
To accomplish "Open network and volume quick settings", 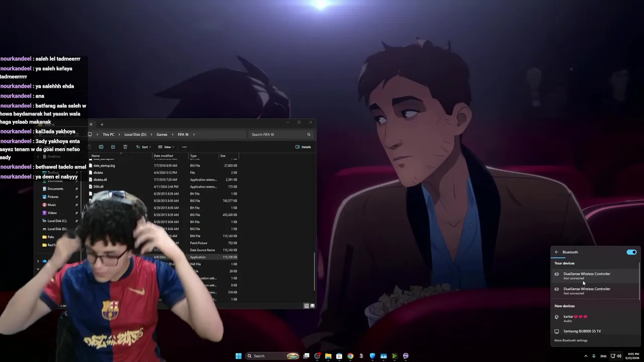I will (x=615, y=356).
